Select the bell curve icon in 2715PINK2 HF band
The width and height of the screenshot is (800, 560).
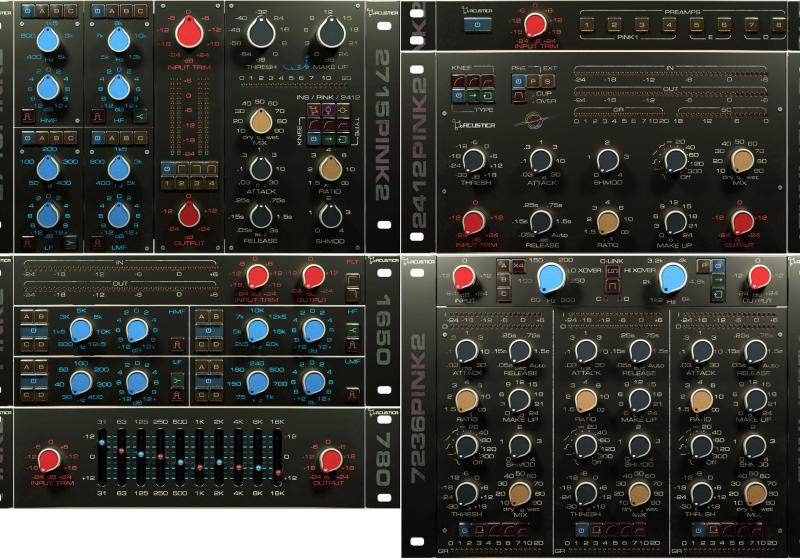pyautogui.click(x=98, y=116)
